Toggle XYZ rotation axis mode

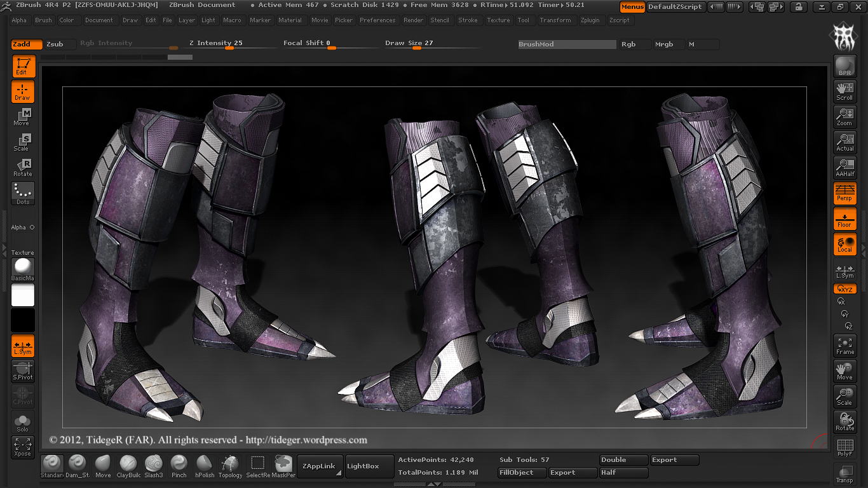point(844,289)
